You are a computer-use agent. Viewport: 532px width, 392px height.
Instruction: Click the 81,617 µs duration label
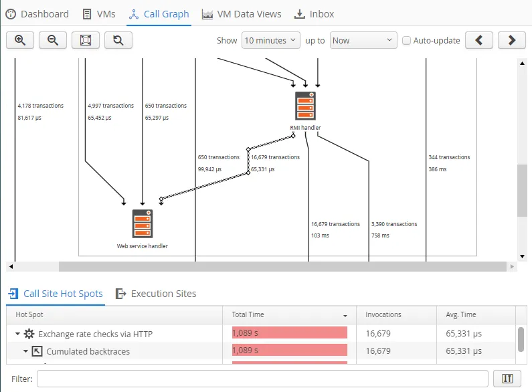pyautogui.click(x=29, y=118)
